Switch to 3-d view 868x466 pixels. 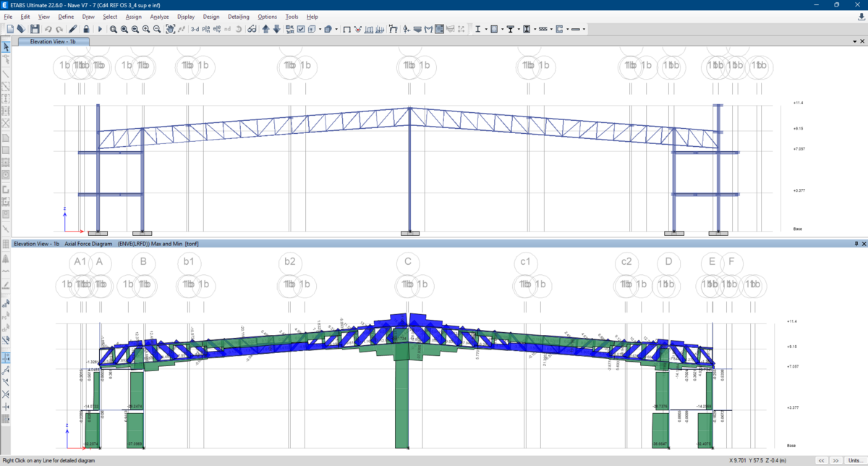pos(195,29)
